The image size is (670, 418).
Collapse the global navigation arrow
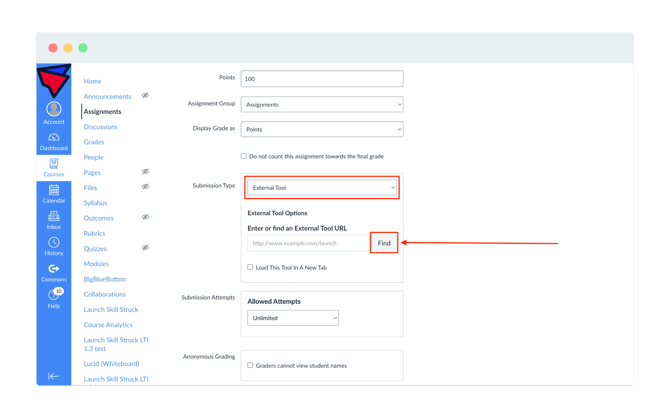tap(53, 376)
